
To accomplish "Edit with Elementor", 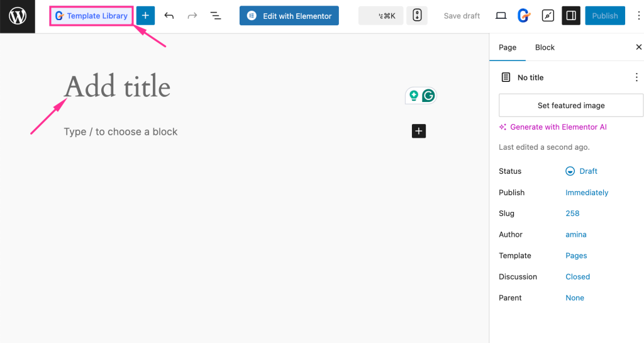I will click(x=289, y=16).
